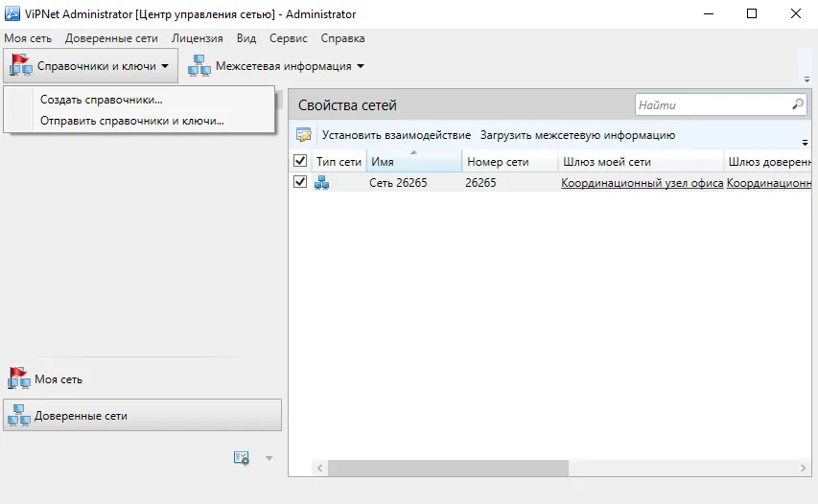Open Координационный узел офиса link in Шлюз моей сети column
The image size is (818, 504).
(643, 183)
